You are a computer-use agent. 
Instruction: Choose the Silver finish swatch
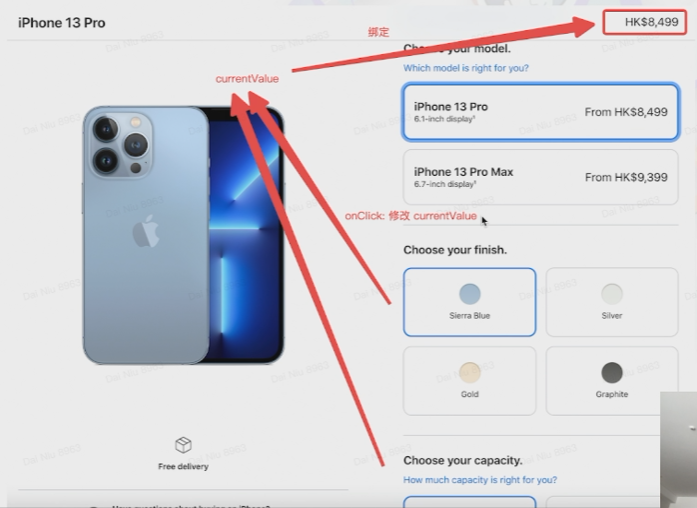coord(612,294)
